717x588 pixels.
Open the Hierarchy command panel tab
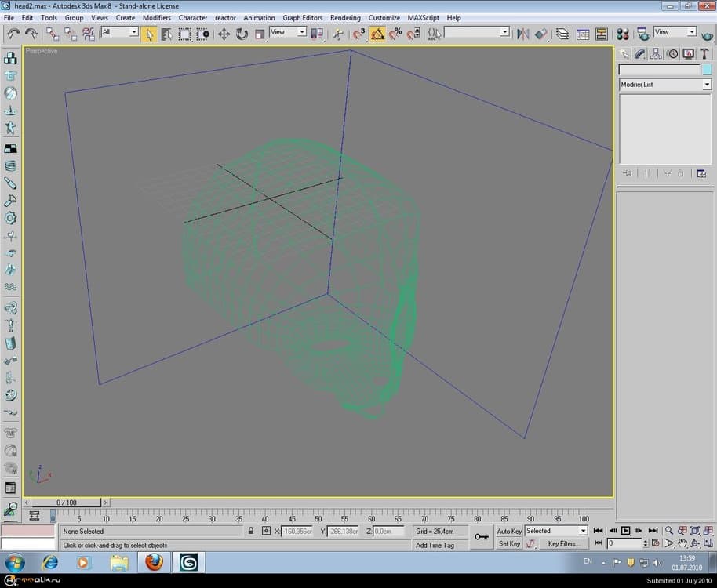point(656,54)
